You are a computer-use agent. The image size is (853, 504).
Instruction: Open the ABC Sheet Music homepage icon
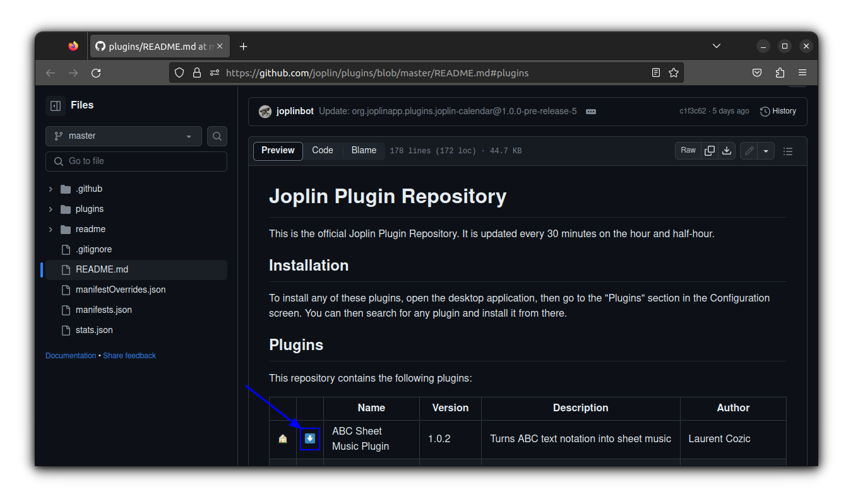(x=283, y=438)
